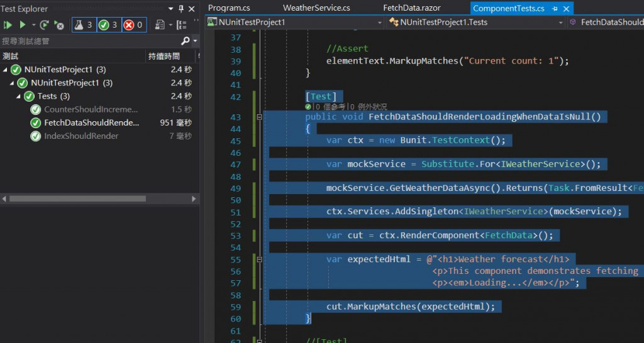Select the FetchDataShouldRende... test
Viewport: 644px width, 343px height.
coord(92,122)
